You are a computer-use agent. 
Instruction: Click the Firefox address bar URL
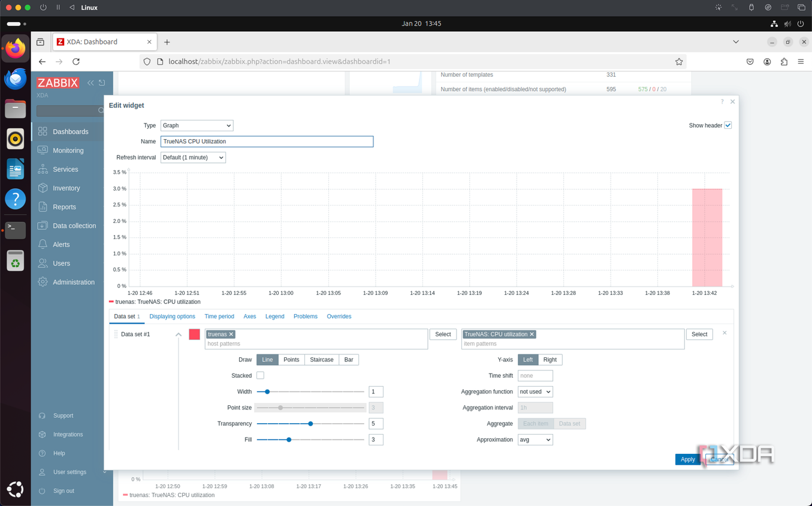pyautogui.click(x=279, y=62)
